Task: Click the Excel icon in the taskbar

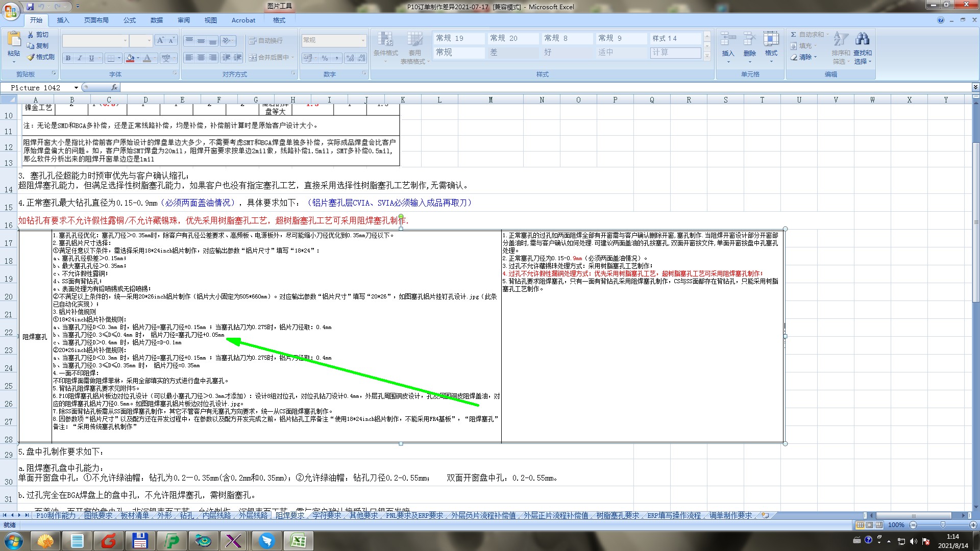Action: [298, 540]
